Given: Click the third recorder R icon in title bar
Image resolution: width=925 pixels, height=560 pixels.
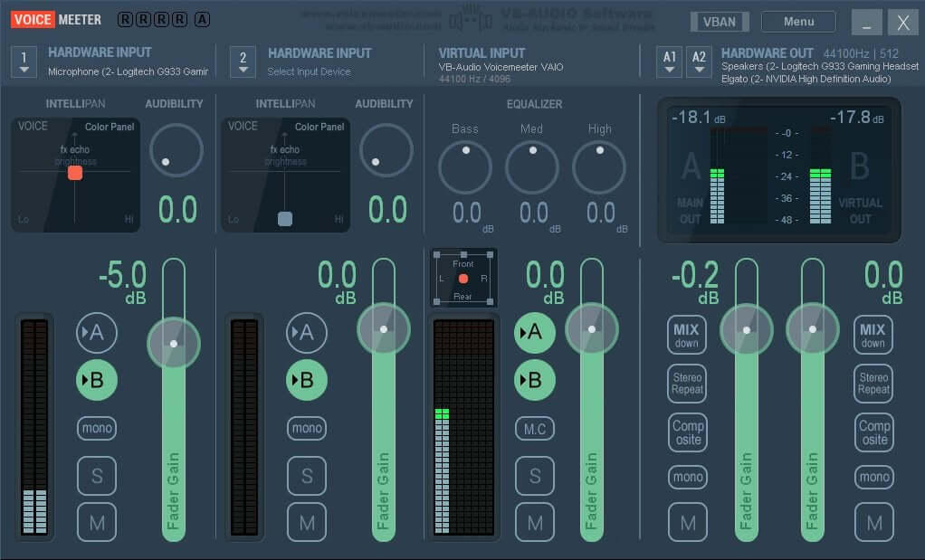Looking at the screenshot, I should [x=161, y=20].
